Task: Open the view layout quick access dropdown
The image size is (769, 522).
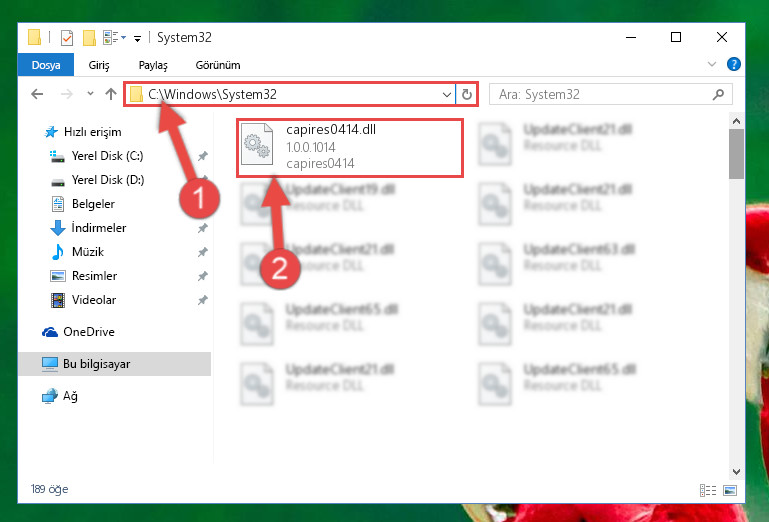Action: [x=114, y=37]
